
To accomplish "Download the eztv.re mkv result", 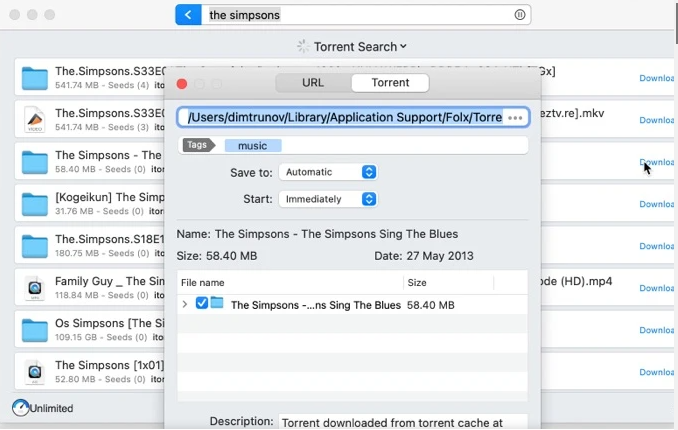I will [656, 120].
